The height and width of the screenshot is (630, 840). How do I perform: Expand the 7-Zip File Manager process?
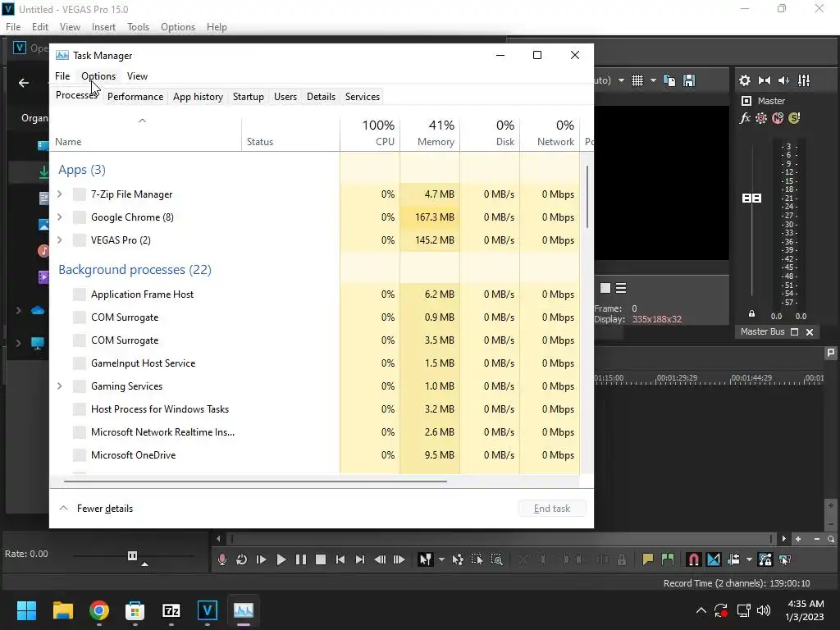point(59,194)
